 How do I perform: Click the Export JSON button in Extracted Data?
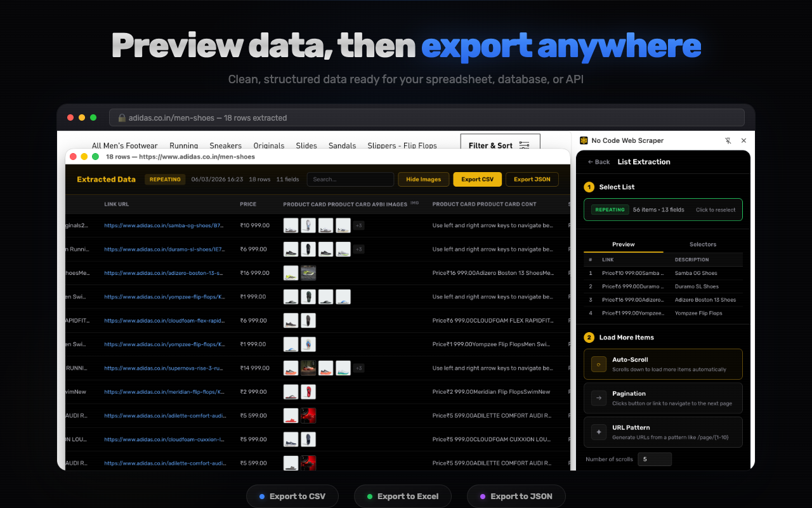tap(532, 179)
